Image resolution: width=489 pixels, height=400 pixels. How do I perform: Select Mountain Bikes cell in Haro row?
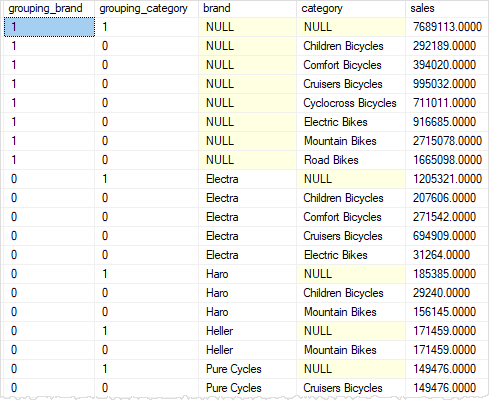click(x=351, y=312)
